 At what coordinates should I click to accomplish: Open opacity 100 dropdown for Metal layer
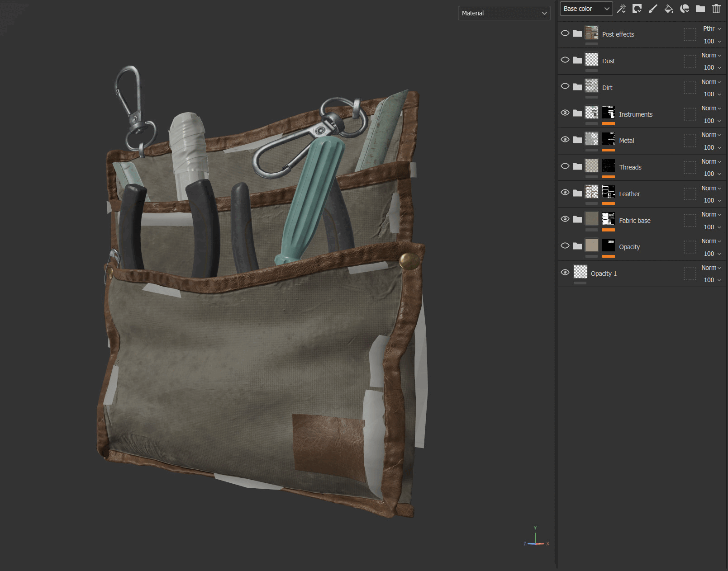pyautogui.click(x=712, y=147)
